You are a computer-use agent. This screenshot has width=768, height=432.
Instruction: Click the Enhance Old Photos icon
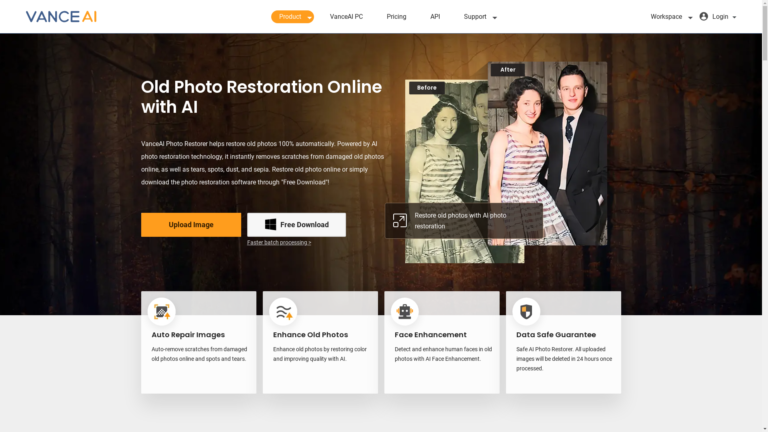(284, 311)
